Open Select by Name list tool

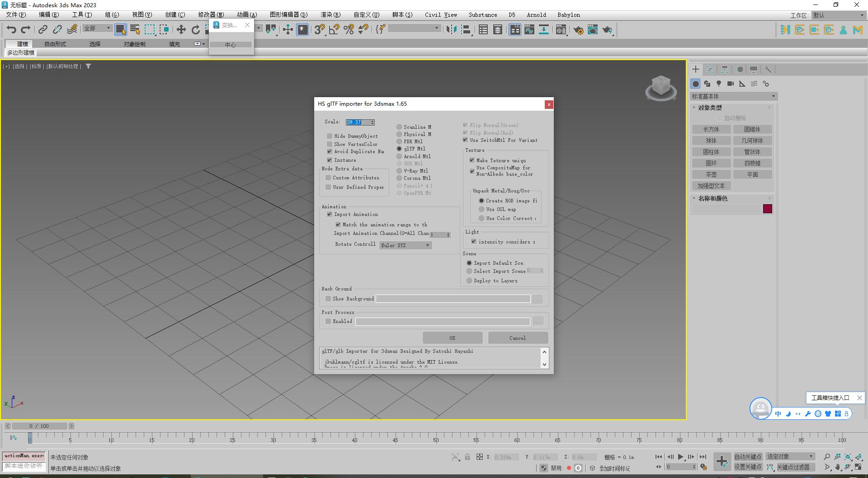(135, 30)
